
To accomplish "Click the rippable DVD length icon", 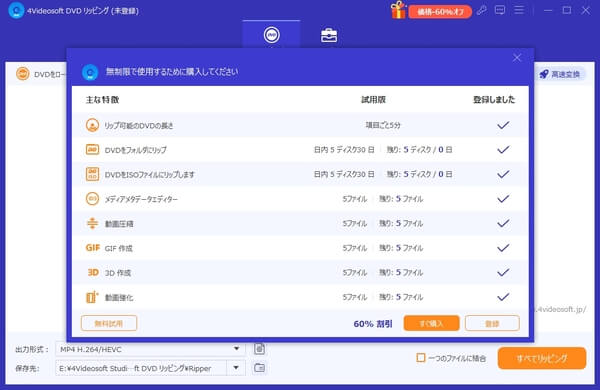I will tap(92, 125).
